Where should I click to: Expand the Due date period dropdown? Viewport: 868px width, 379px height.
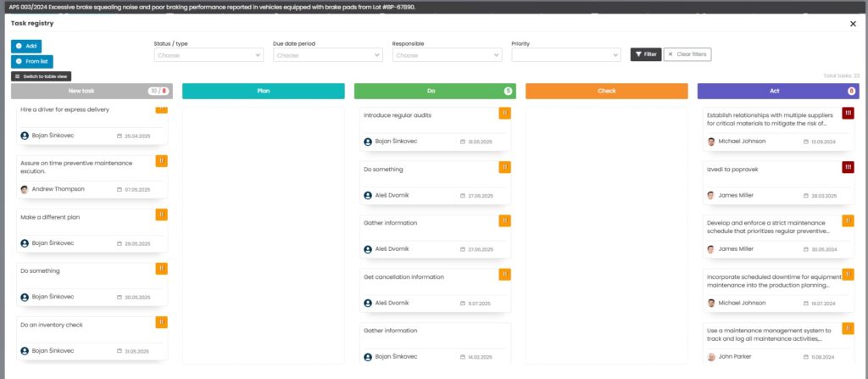[328, 55]
